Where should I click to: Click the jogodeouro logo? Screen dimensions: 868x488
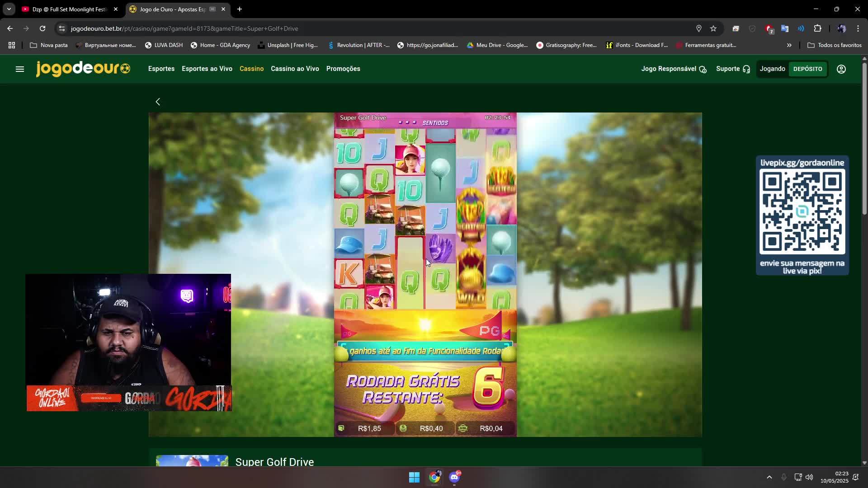coord(83,69)
